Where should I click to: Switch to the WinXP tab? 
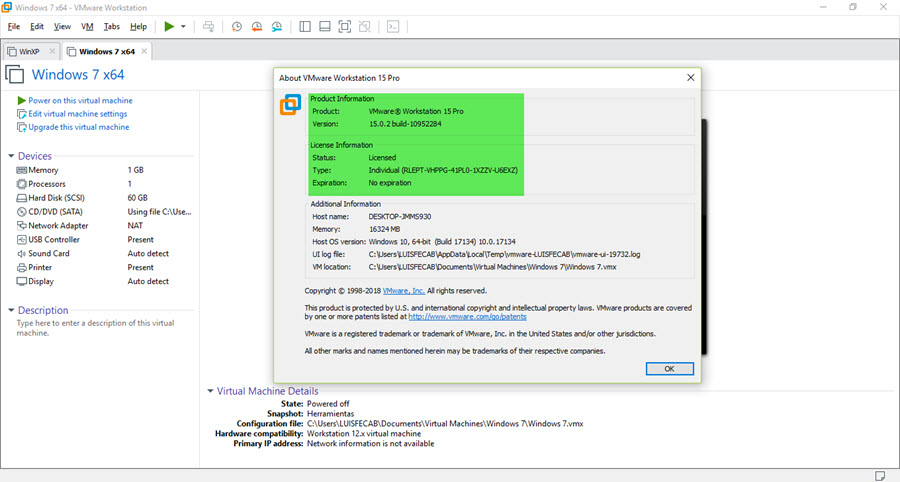pos(29,52)
